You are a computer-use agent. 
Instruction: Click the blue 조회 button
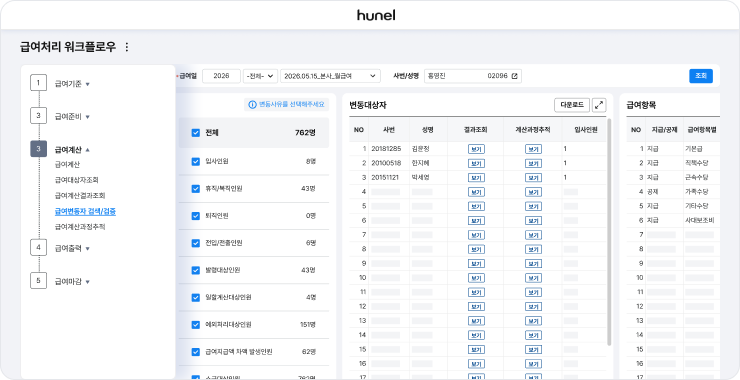click(x=701, y=76)
